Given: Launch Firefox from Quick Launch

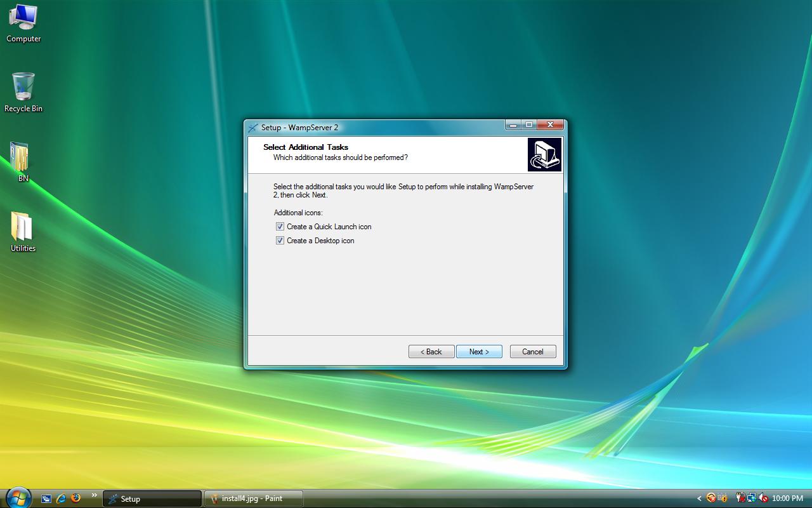Looking at the screenshot, I should 76,498.
